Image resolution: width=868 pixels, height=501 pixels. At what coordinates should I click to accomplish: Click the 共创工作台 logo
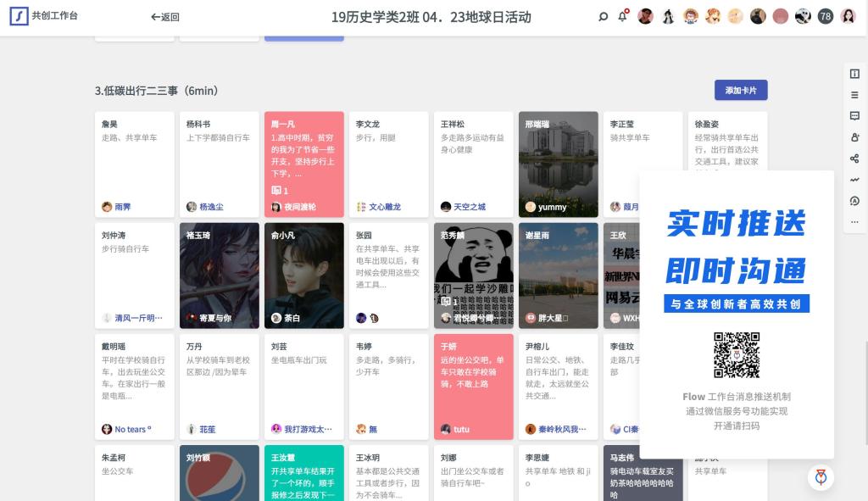tap(44, 16)
